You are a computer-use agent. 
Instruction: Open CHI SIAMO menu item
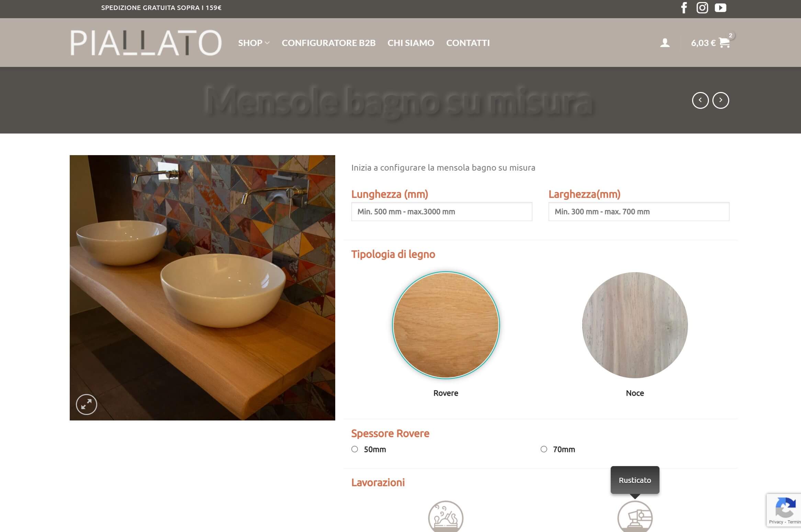click(x=411, y=43)
